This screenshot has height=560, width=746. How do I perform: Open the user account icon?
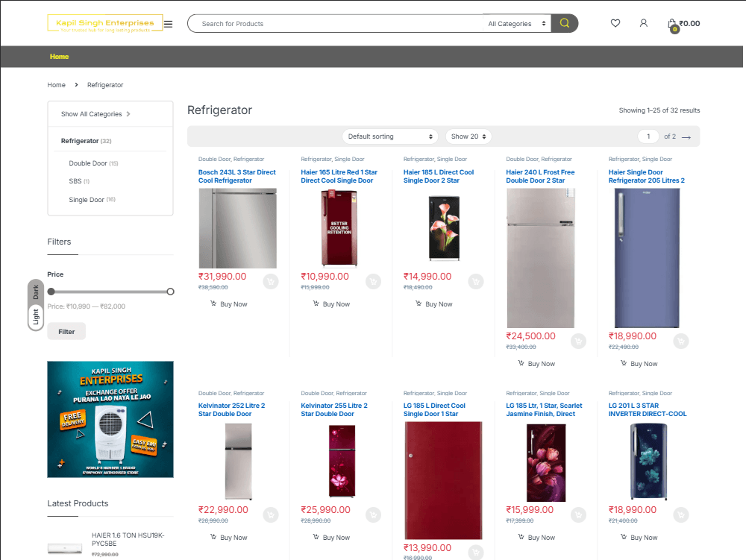tap(644, 23)
